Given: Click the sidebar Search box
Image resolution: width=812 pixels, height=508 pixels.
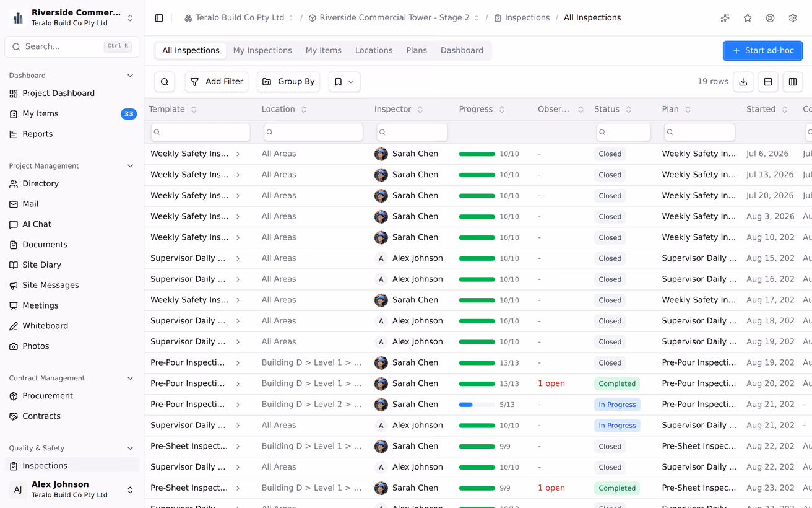Looking at the screenshot, I should click(x=72, y=46).
